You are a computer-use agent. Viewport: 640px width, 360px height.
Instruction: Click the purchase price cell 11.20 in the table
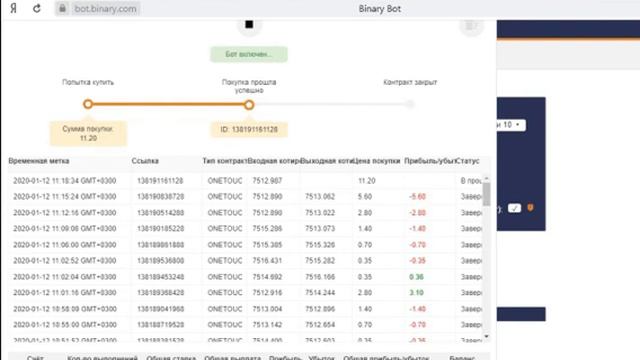pos(367,180)
